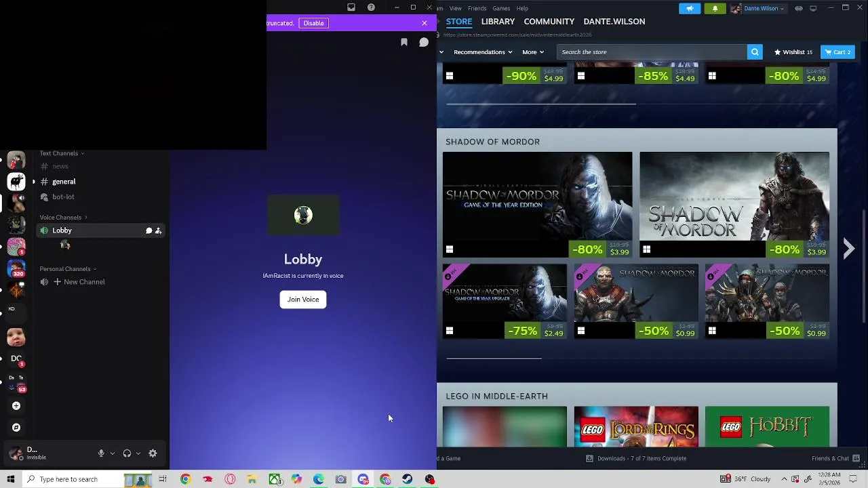Open Steam from the Windows taskbar

pos(408,479)
